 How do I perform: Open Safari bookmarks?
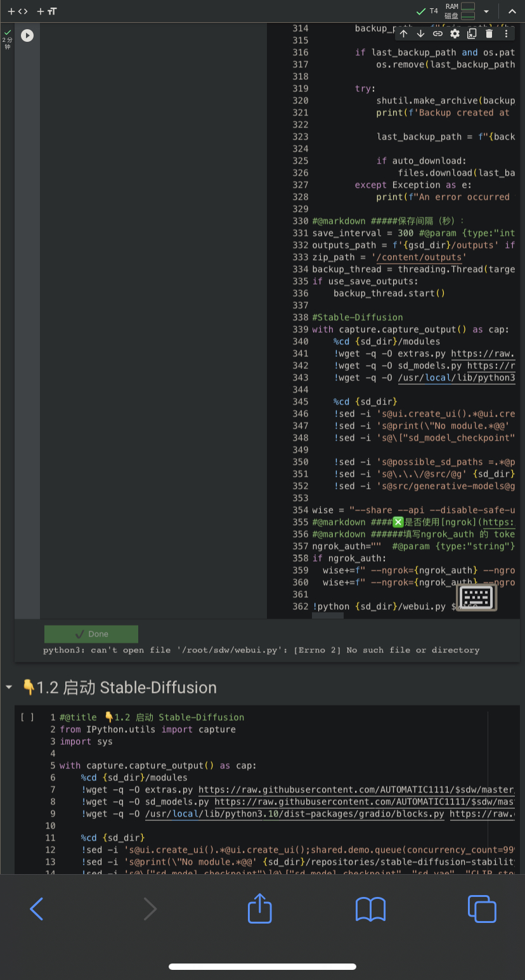[x=370, y=908]
